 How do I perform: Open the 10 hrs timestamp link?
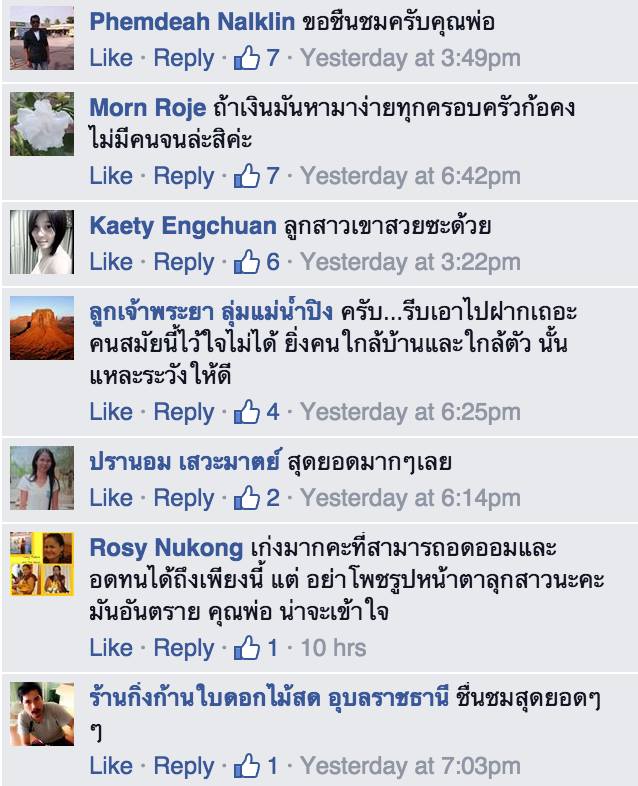click(333, 648)
